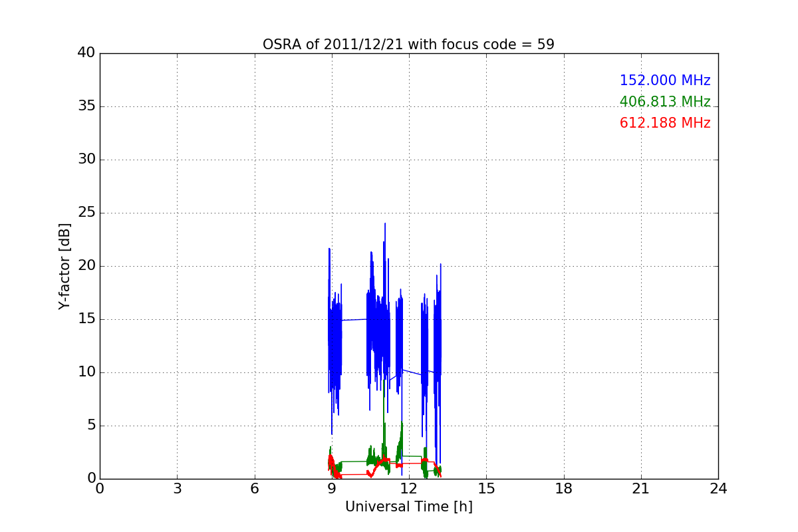Image resolution: width=798 pixels, height=532 pixels.
Task: Click the y-axis tick label 5
Action: (x=90, y=426)
